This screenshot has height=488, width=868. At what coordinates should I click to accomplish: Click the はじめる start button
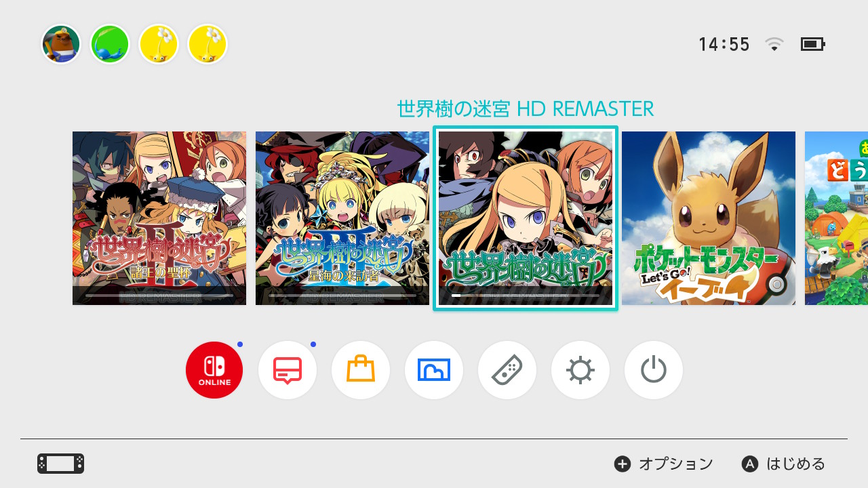783,464
